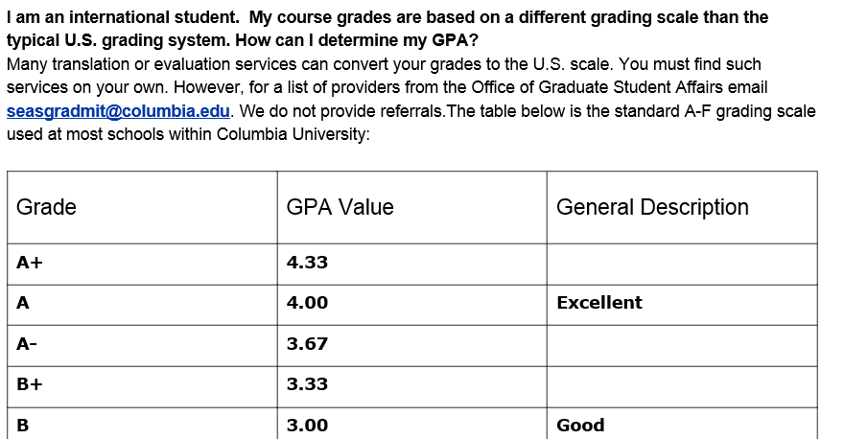Image resolution: width=868 pixels, height=439 pixels.
Task: Click the "Good" description cell
Action: 580,425
